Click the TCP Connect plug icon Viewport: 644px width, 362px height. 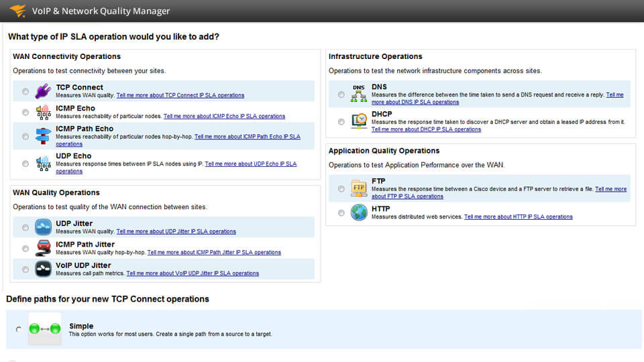[43, 91]
